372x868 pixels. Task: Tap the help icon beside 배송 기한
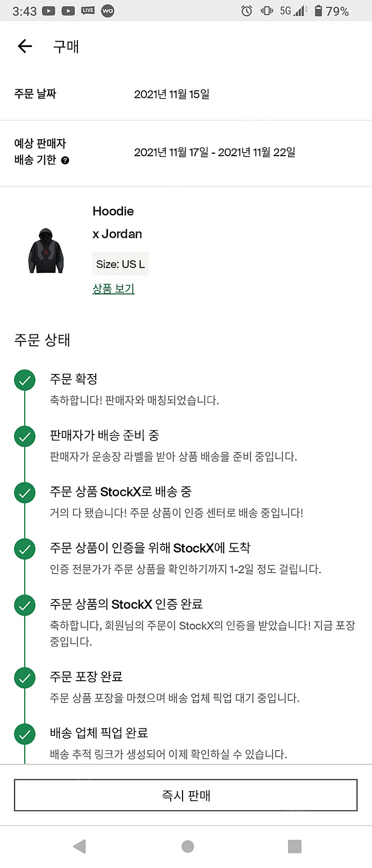65,161
